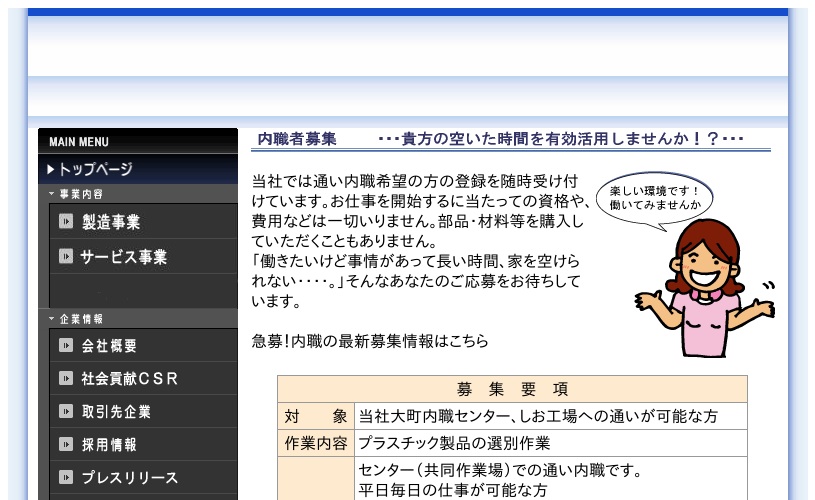Viewport: 815px width, 500px height.
Task: Open the プレスリリース text link
Action: tap(130, 477)
